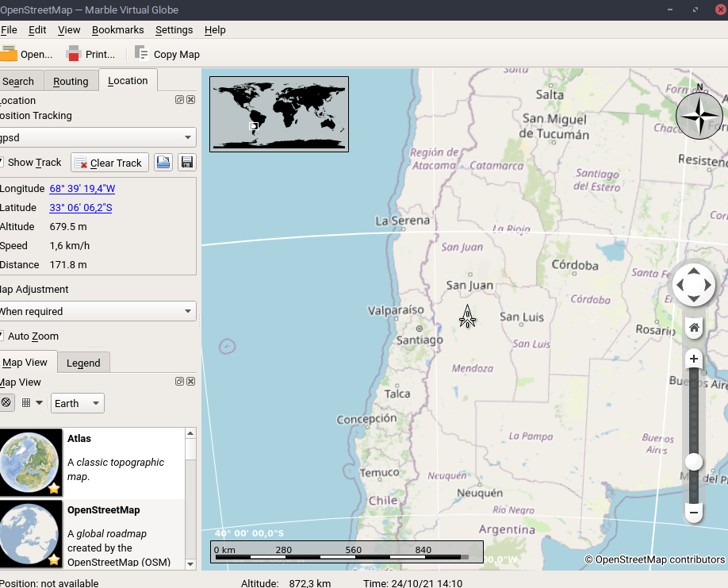Zoom out with the minus button
Viewport: 728px width, 588px height.
[694, 513]
